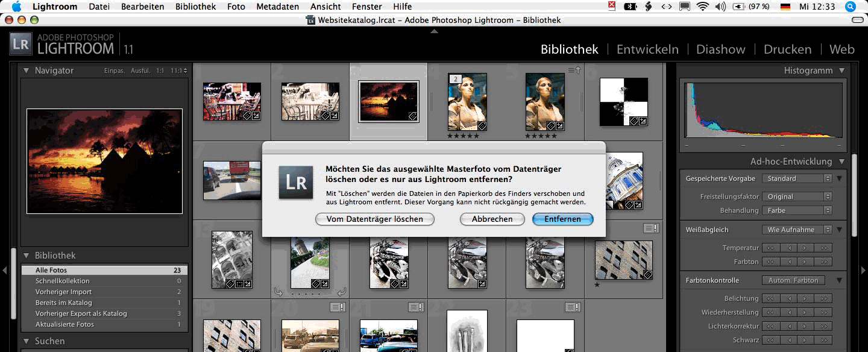Select Alle Fotos in the library list
The image size is (868, 352).
(x=104, y=271)
